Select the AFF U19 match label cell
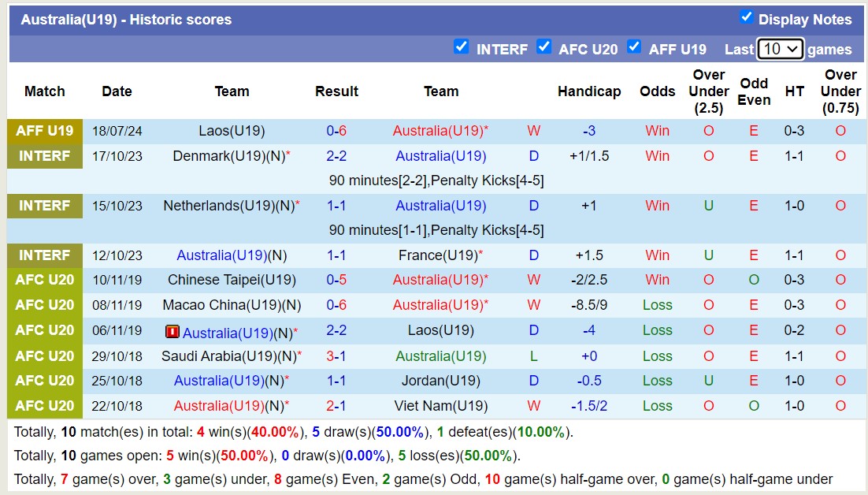868x495 pixels. pyautogui.click(x=45, y=131)
